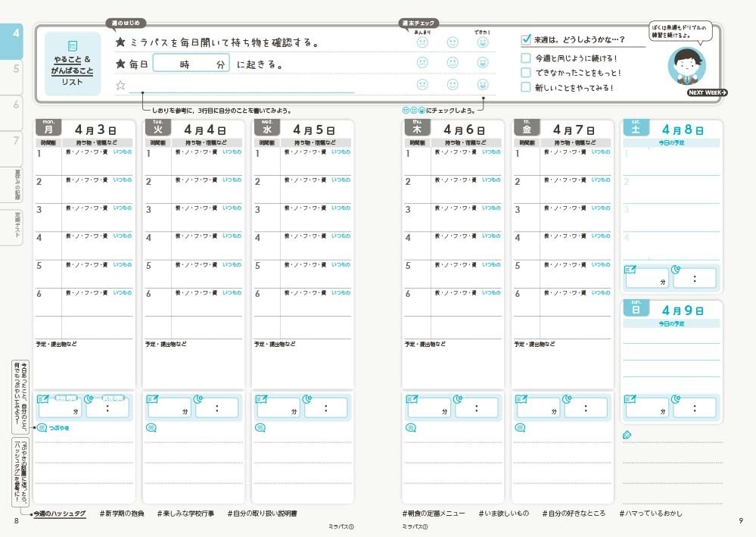Image resolution: width=756 pixels, height=537 pixels.
Task: Go to NEXT WEEK arrow button
Action: [x=707, y=92]
